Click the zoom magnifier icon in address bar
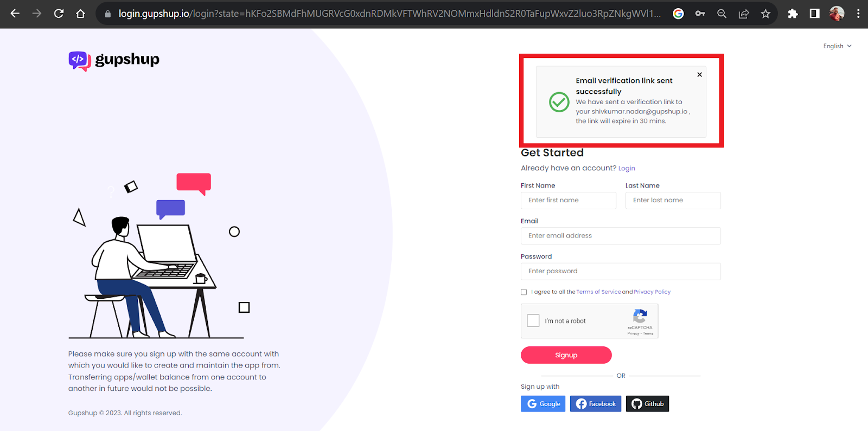Viewport: 868px width, 431px height. point(722,14)
